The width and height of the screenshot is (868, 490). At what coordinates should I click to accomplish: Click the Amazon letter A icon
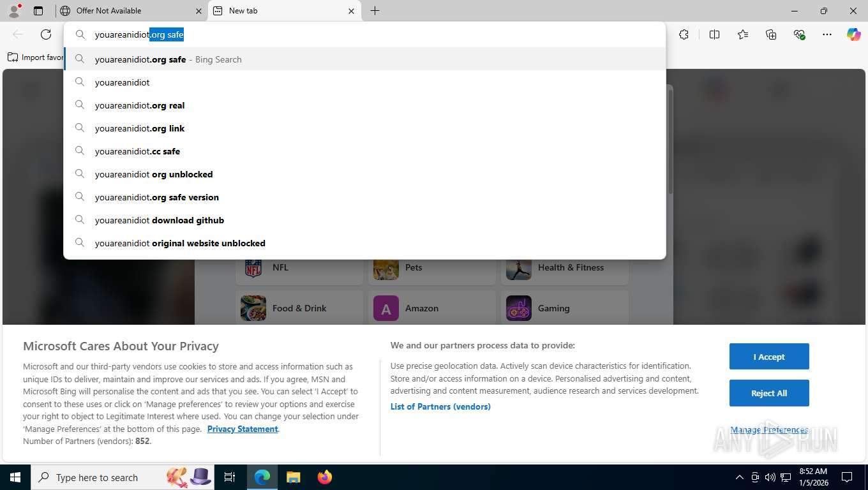click(x=386, y=308)
